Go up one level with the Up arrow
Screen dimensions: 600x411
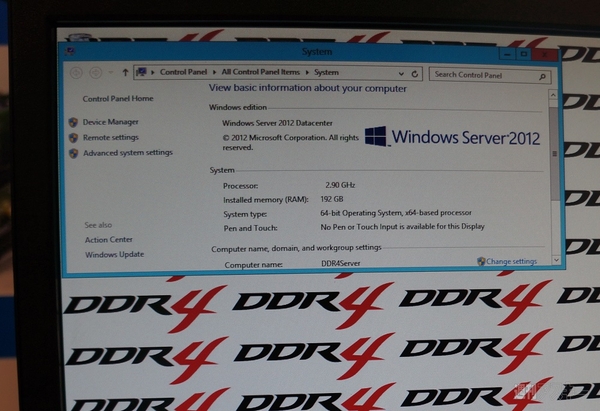125,72
